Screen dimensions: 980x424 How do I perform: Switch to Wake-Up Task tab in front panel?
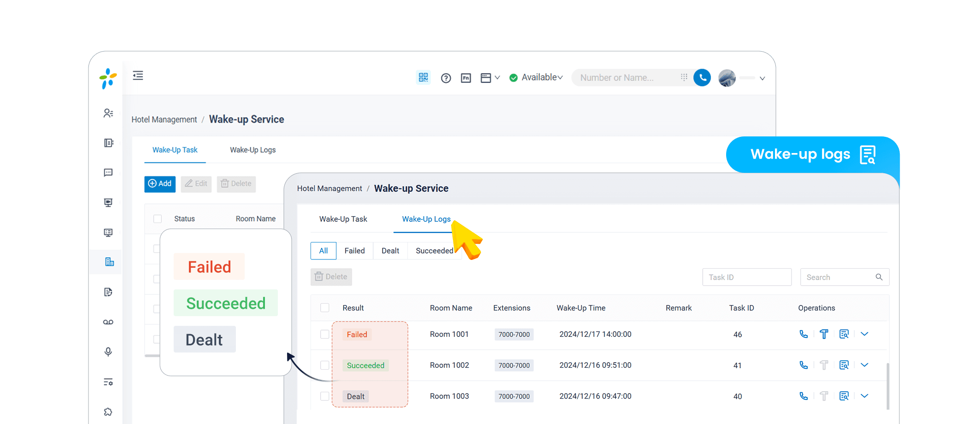[x=343, y=219]
